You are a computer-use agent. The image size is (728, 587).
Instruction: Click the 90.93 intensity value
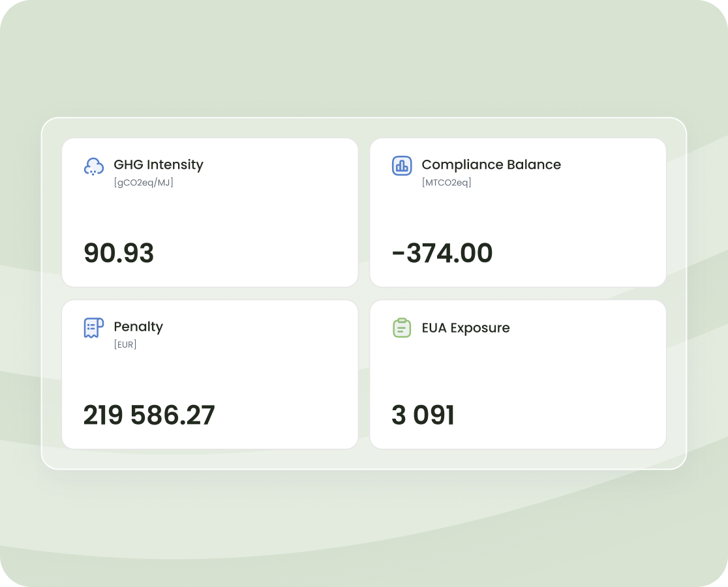coord(119,253)
